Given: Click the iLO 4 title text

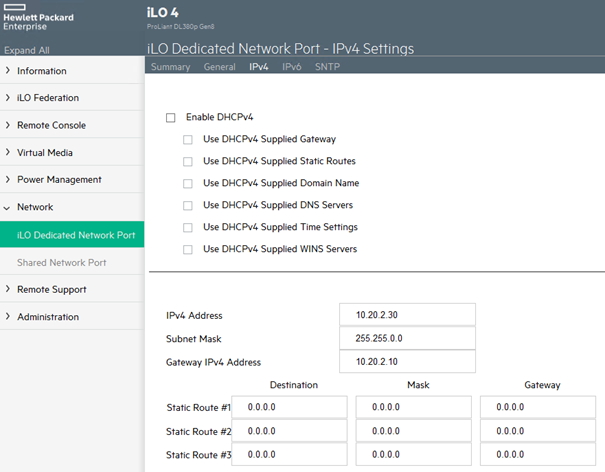Looking at the screenshot, I should [162, 12].
